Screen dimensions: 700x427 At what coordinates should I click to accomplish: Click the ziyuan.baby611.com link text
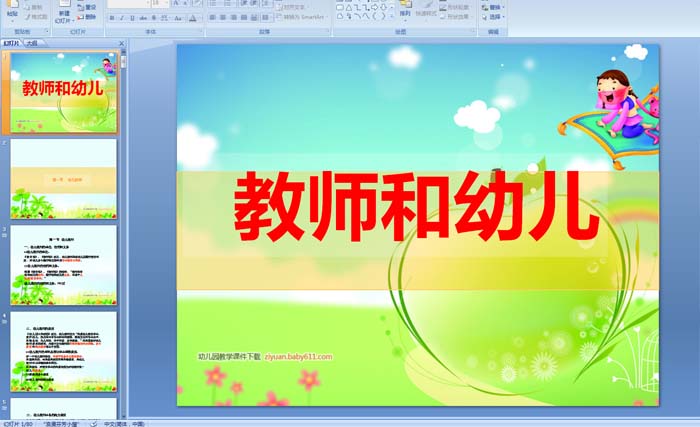(x=298, y=356)
